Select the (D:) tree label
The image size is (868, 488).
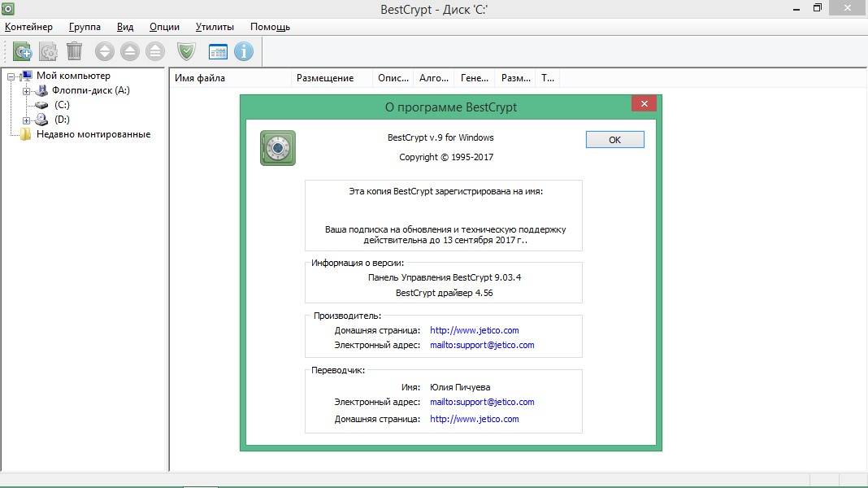[x=62, y=120]
